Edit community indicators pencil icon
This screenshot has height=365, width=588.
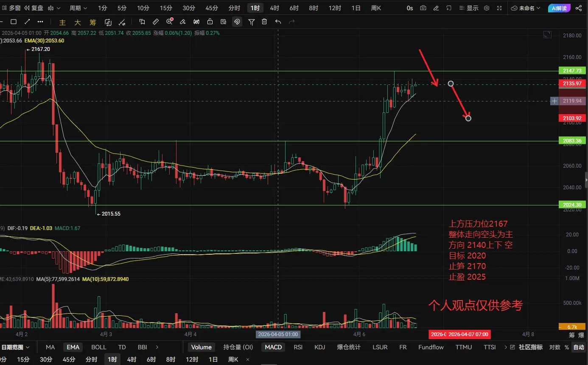click(x=512, y=347)
